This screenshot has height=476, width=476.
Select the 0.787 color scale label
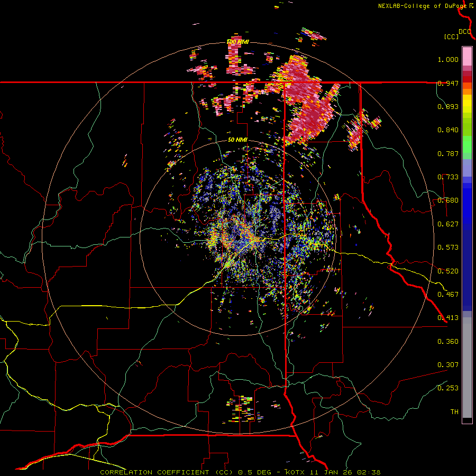(x=448, y=153)
